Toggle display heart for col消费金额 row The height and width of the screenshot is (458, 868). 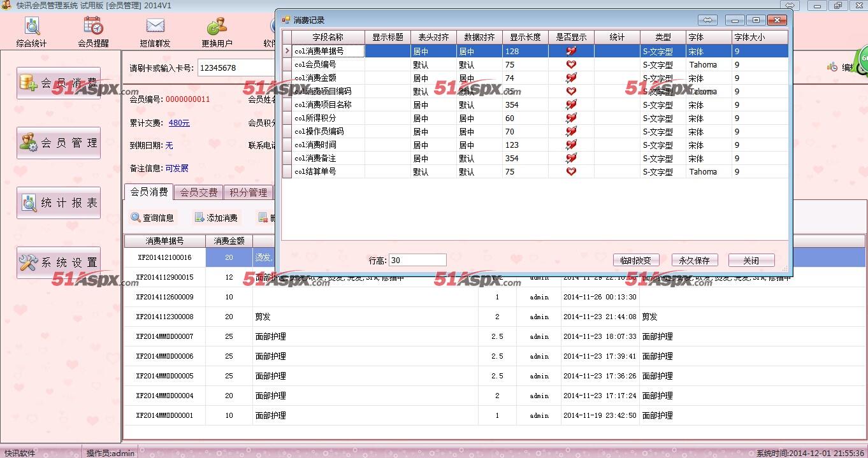[x=571, y=78]
